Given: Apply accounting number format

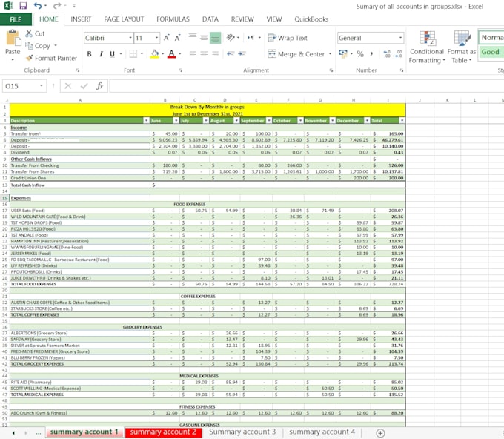Looking at the screenshot, I should tap(342, 53).
